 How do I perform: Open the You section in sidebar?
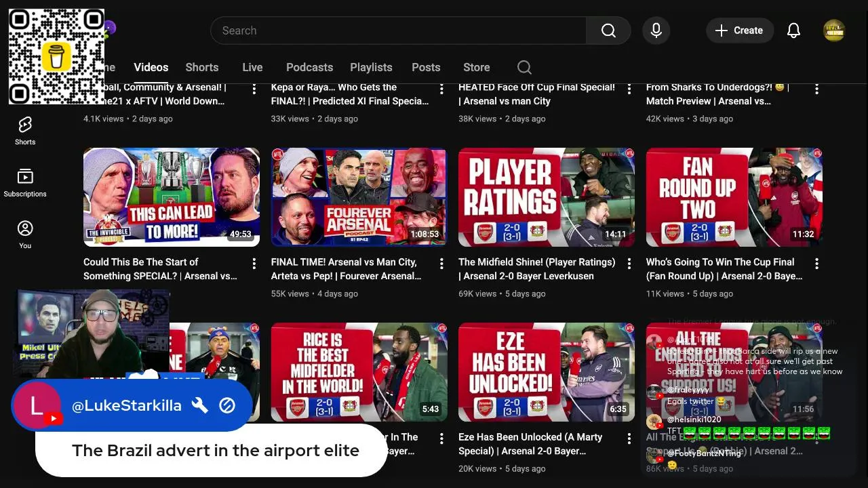click(x=25, y=235)
